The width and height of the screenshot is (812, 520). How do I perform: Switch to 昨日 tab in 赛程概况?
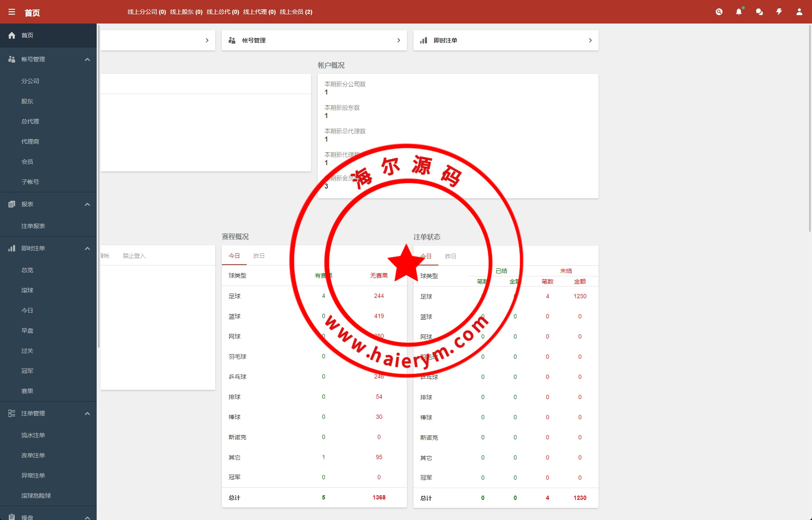[259, 256]
